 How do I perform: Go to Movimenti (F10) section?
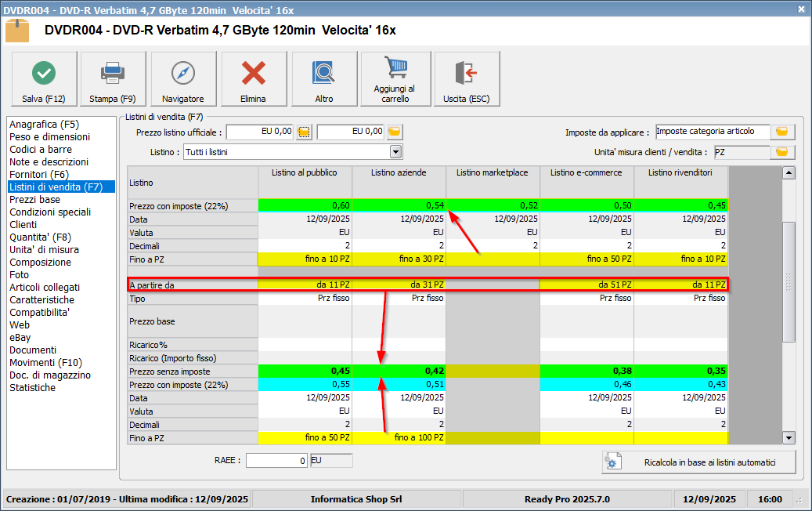[44, 362]
